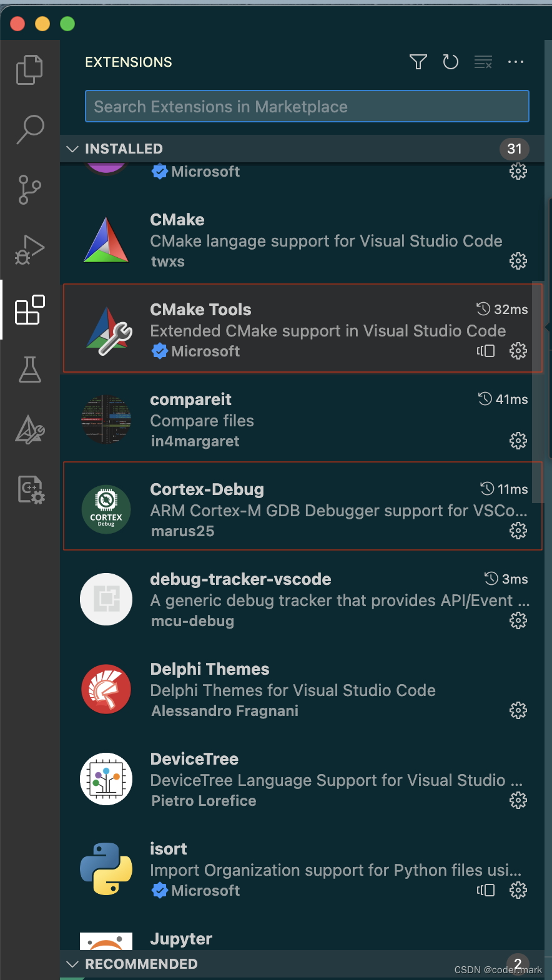Click the DeviceTree extension thumbnail
Viewport: 552px width, 980px height.
pos(106,779)
